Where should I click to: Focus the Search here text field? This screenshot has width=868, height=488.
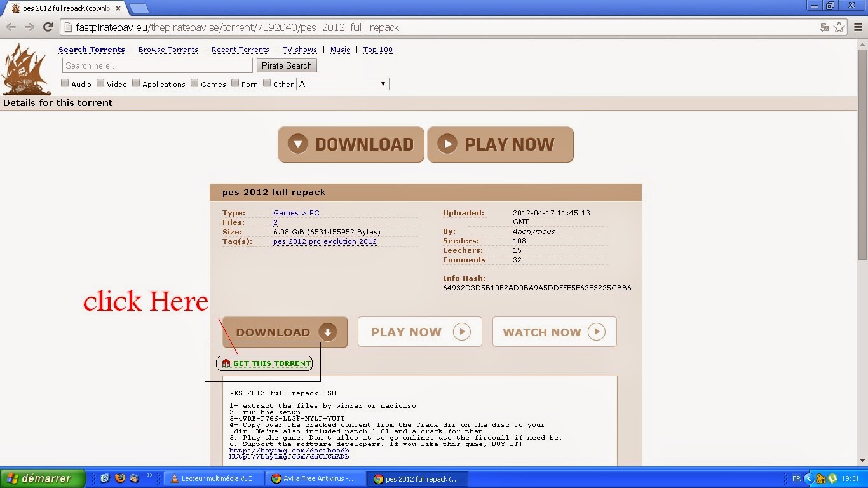(x=158, y=65)
